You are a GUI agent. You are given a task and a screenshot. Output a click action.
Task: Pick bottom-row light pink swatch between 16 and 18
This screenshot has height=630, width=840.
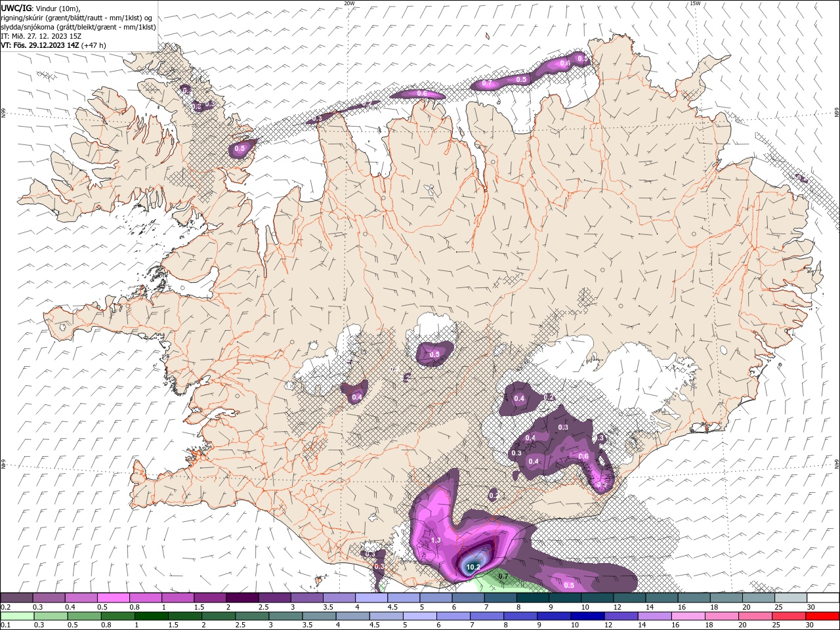[x=688, y=616]
